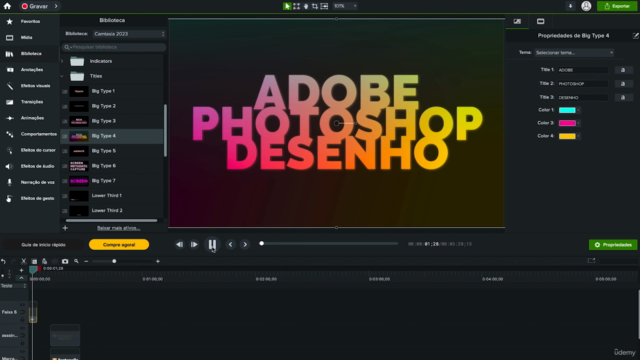Click the camera snapshot icon

point(65,261)
